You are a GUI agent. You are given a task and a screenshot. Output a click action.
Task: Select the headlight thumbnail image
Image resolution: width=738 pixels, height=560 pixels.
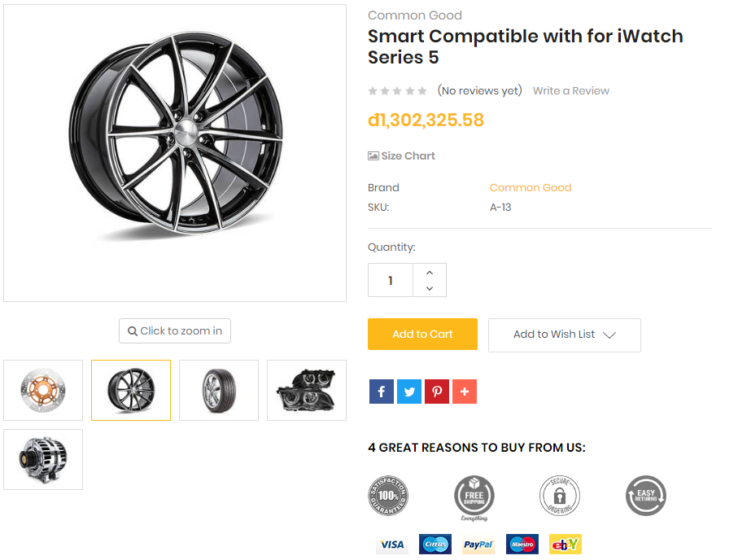coord(307,391)
